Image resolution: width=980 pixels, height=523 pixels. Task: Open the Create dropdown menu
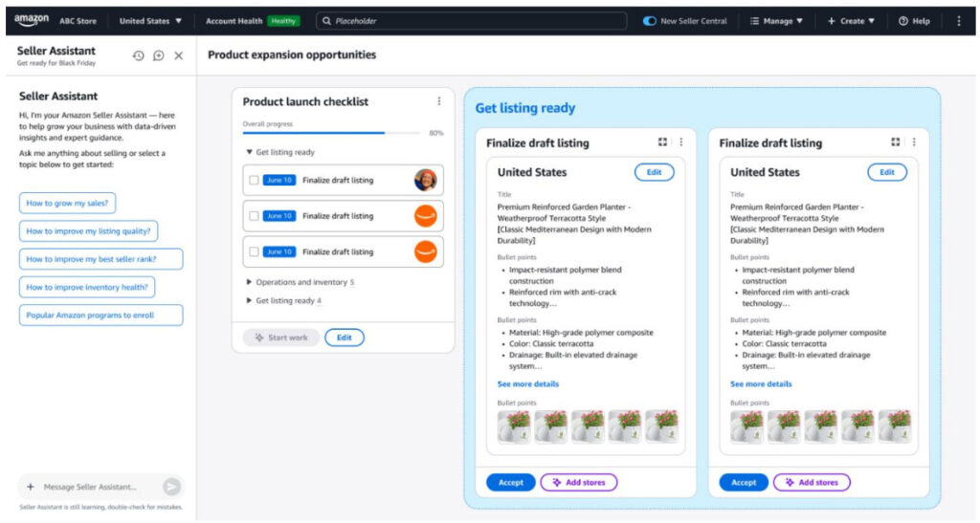(x=851, y=21)
